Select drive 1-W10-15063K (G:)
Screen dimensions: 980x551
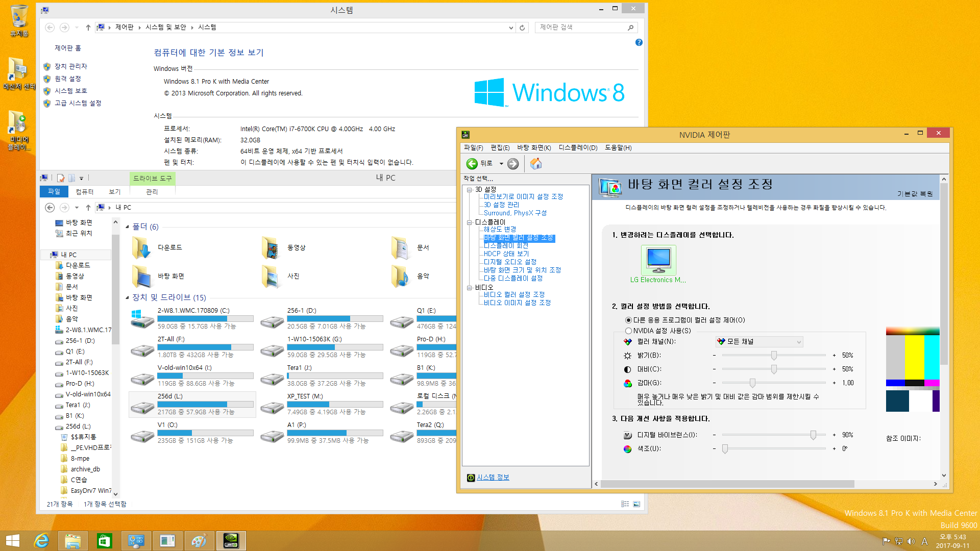[x=322, y=347]
